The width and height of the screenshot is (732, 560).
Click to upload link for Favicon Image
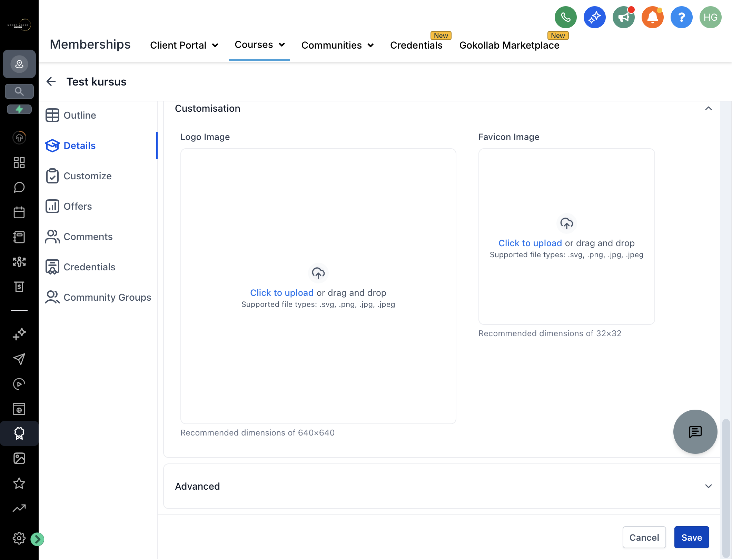click(x=530, y=243)
